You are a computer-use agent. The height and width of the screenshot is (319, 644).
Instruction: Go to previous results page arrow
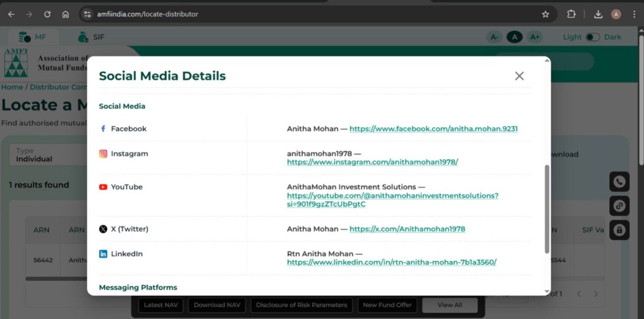(x=579, y=294)
